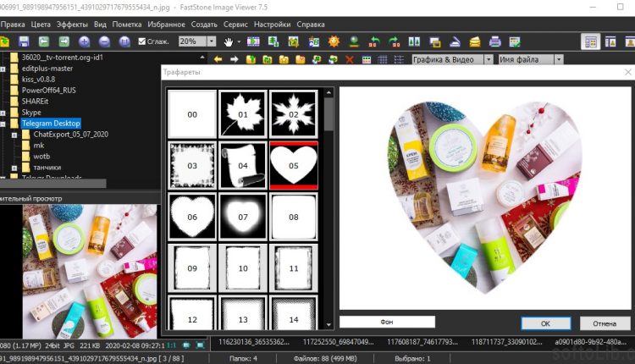
Task: Select the PowerOff64_RUS folder in the tree
Action: [x=48, y=91]
